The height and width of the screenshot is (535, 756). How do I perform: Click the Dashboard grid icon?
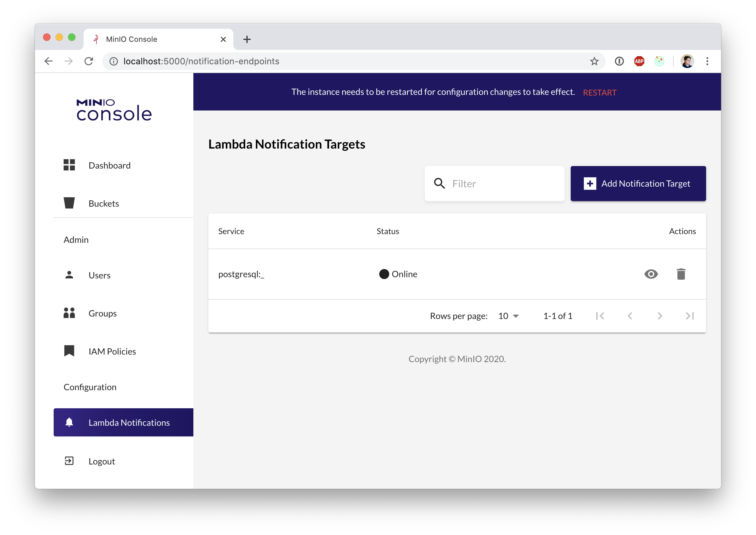69,165
